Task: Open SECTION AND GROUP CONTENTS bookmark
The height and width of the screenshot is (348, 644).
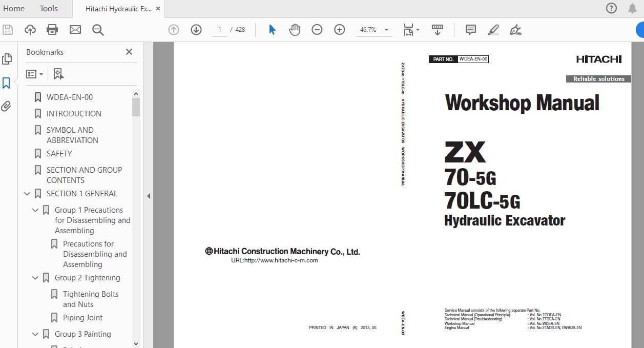Action: click(x=84, y=175)
